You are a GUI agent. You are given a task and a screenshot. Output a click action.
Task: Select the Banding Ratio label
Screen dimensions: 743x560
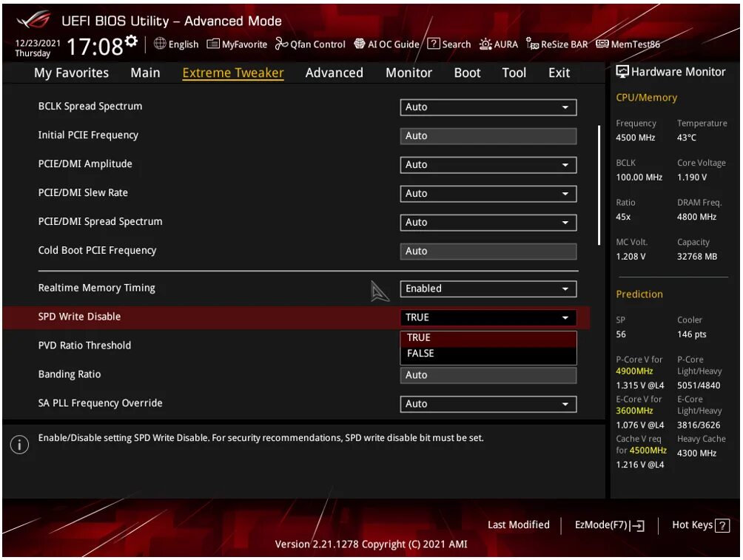coord(70,375)
